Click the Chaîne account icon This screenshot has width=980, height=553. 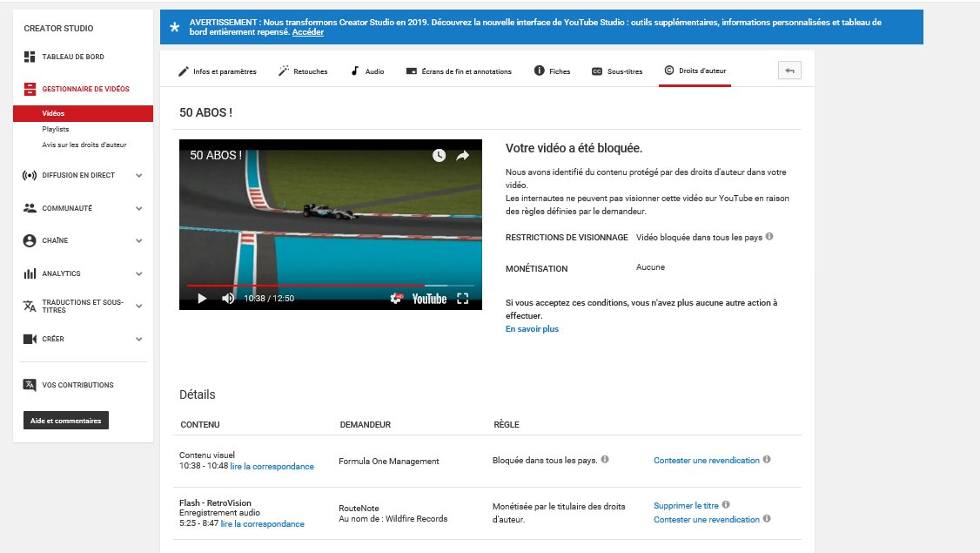[30, 241]
